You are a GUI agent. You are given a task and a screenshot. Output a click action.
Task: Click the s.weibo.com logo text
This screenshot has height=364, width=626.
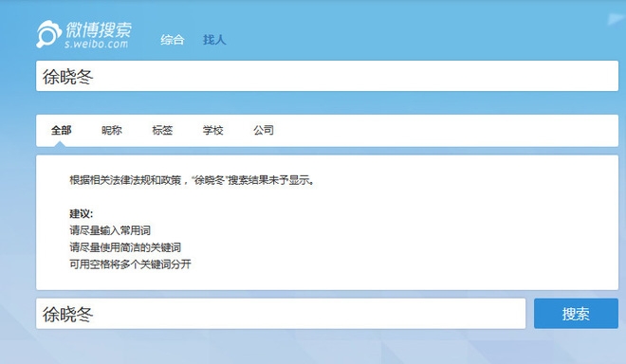[x=96, y=44]
